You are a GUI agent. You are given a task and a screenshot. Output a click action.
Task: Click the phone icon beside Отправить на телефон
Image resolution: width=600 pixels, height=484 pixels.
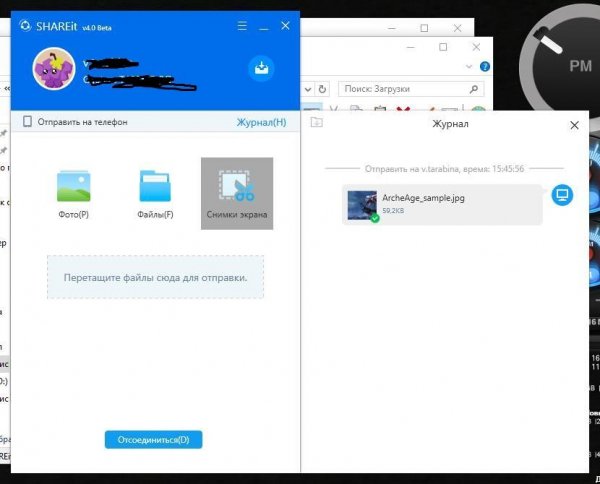tap(27, 122)
